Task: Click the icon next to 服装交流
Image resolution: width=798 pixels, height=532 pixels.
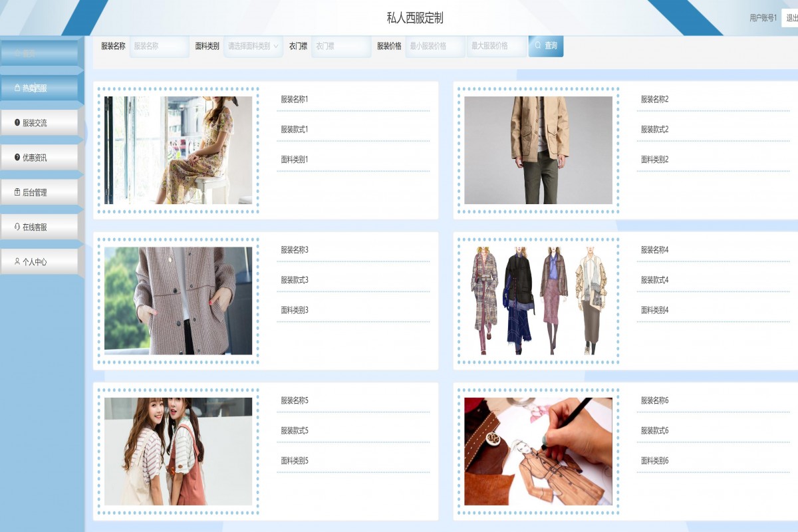Action: tap(17, 122)
